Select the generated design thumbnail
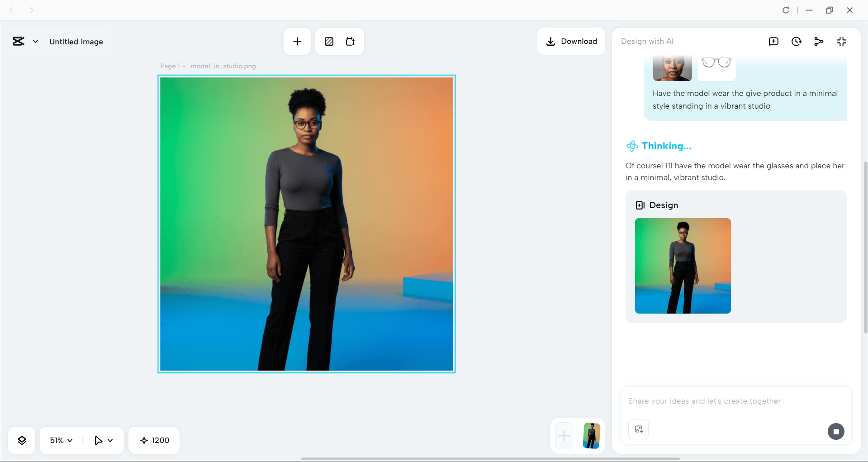This screenshot has width=868, height=462. point(683,266)
